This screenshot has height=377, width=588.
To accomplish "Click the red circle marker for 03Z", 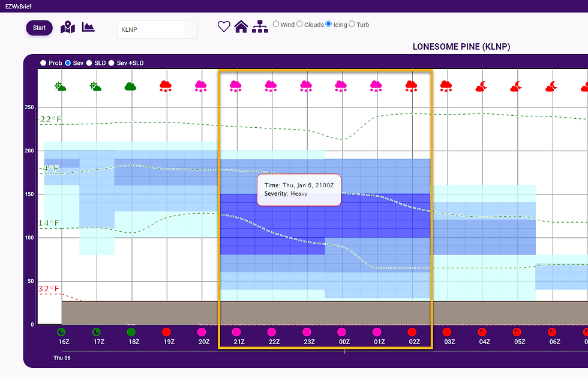I will [446, 332].
